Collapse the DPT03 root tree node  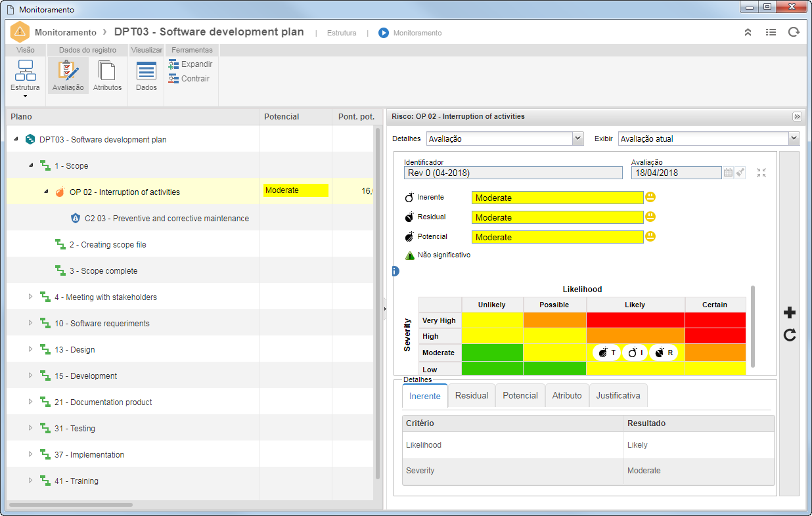tap(16, 139)
